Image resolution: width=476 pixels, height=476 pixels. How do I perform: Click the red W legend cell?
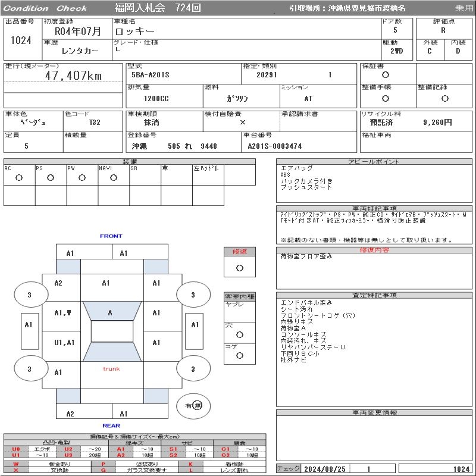coord(16,464)
